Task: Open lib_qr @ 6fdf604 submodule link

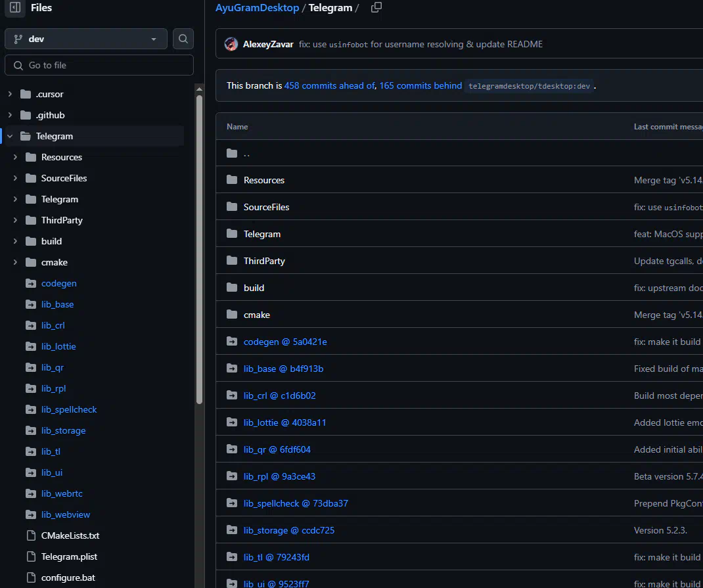Action: [x=277, y=449]
